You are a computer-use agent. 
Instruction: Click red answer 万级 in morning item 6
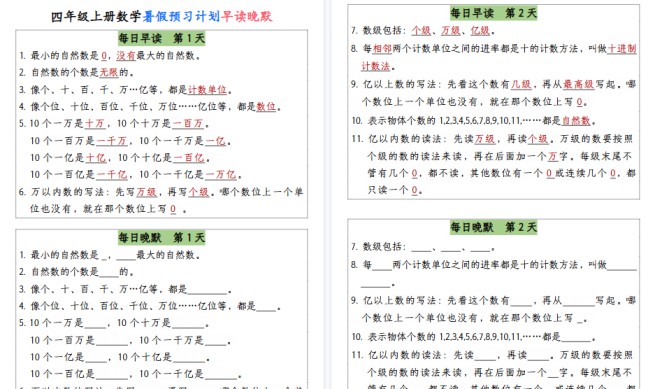pos(146,192)
